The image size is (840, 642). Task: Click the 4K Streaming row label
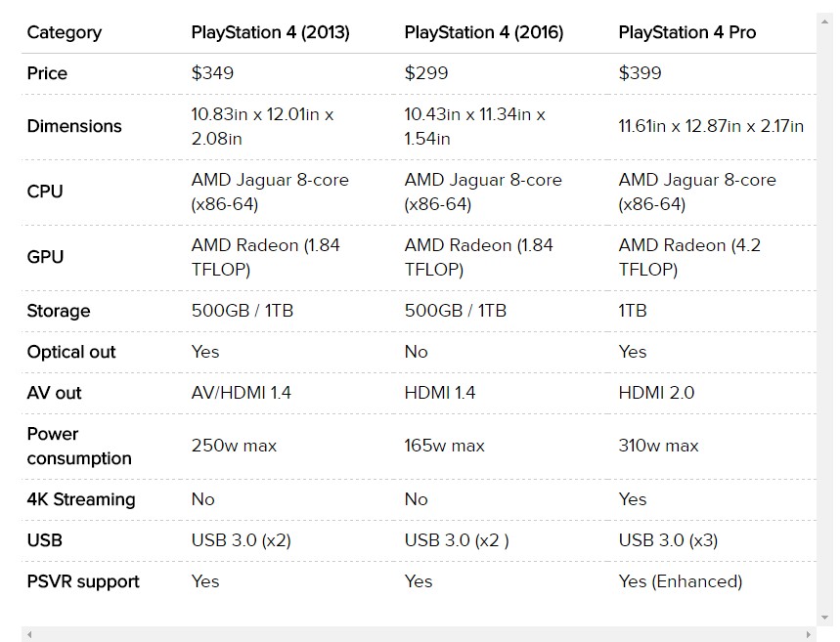tap(81, 499)
